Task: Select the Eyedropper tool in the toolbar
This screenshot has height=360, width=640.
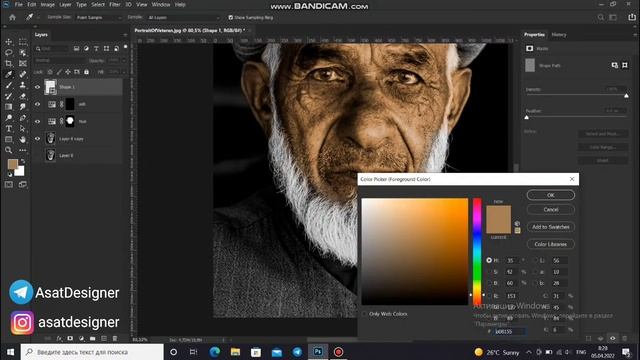Action: (x=9, y=74)
